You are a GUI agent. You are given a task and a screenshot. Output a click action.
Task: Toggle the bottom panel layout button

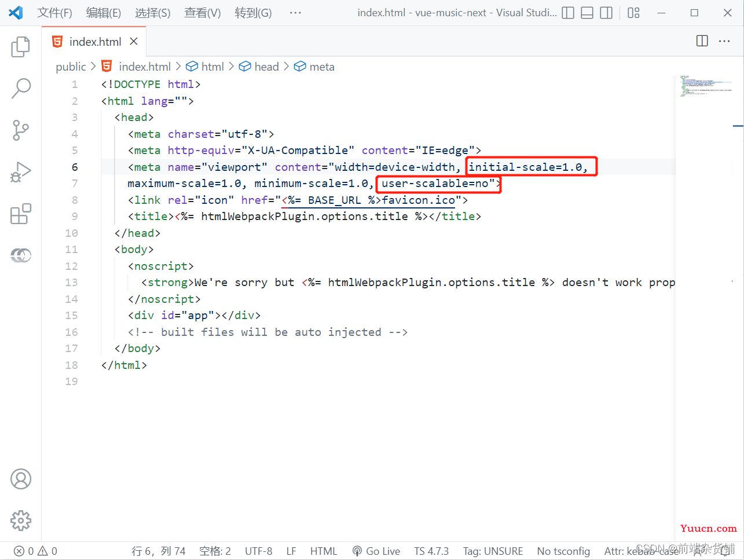tap(587, 13)
